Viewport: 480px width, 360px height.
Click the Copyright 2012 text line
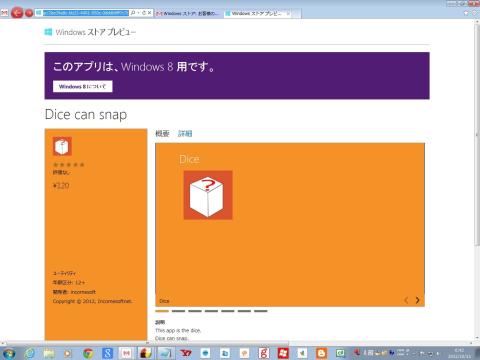92,301
